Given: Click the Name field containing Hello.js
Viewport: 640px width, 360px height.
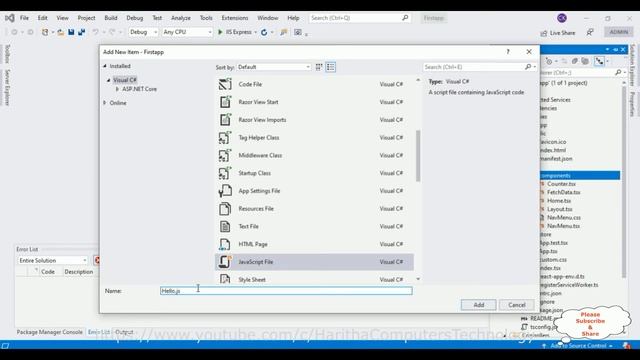Looking at the screenshot, I should (x=286, y=291).
